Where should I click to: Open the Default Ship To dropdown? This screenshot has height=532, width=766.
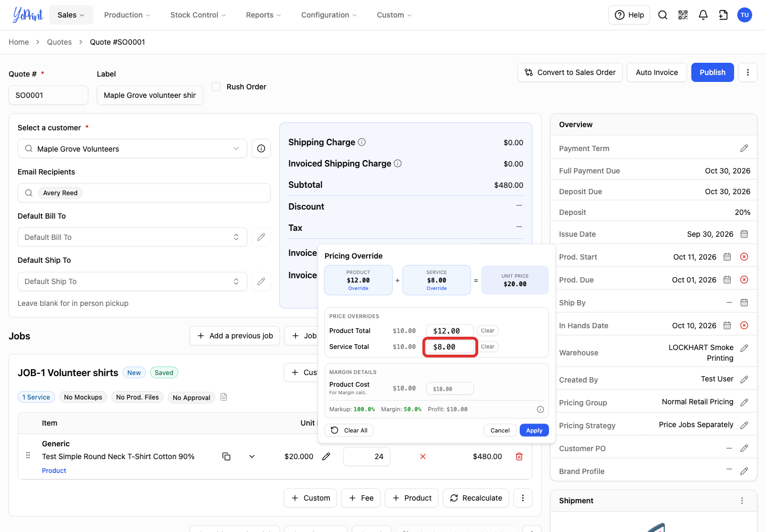(132, 281)
